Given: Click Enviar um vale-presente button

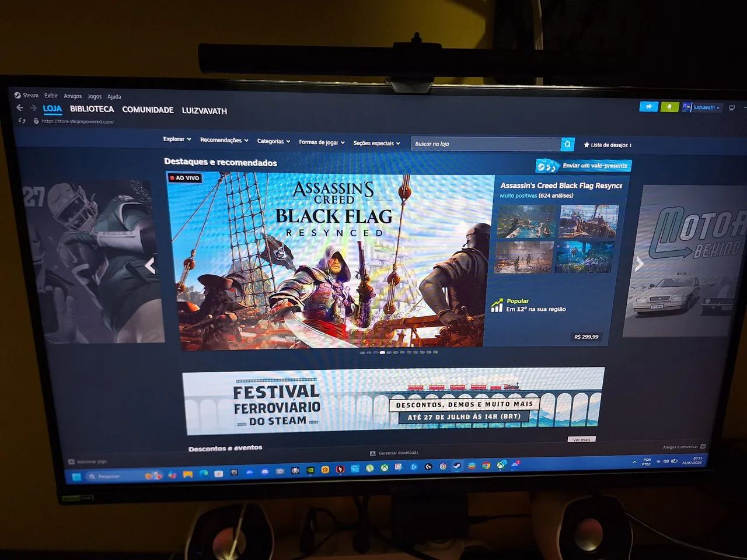Looking at the screenshot, I should [x=584, y=166].
